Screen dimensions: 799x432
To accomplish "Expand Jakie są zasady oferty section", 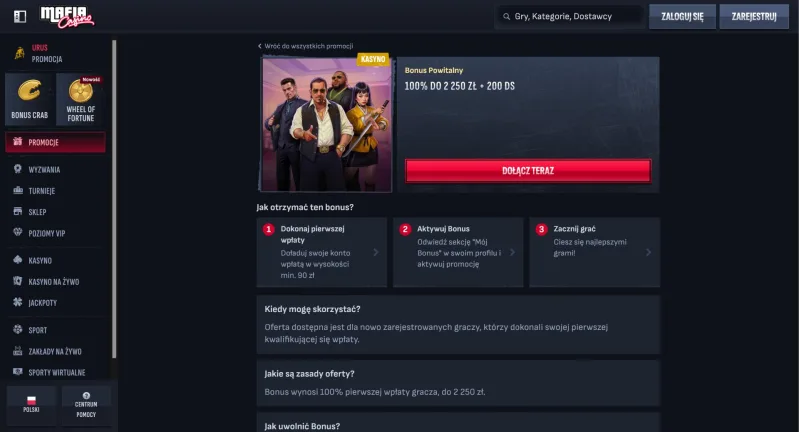I will [x=458, y=383].
